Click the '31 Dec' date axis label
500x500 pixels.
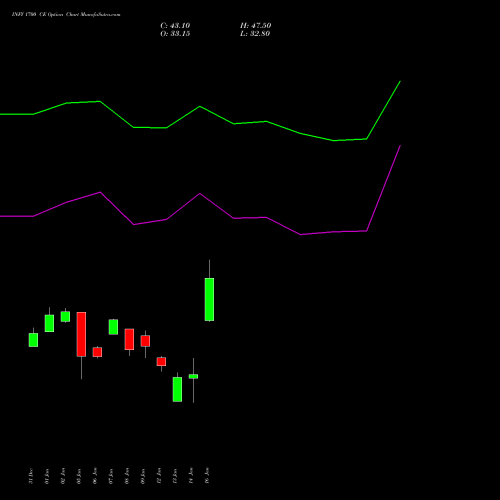(31, 476)
